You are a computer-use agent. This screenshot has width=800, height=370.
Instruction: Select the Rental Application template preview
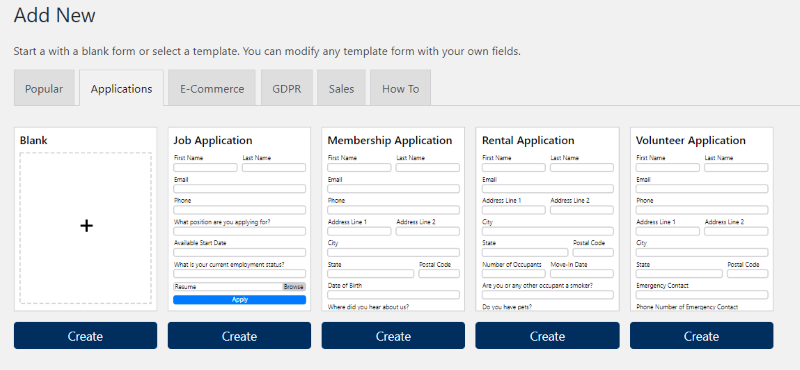547,219
